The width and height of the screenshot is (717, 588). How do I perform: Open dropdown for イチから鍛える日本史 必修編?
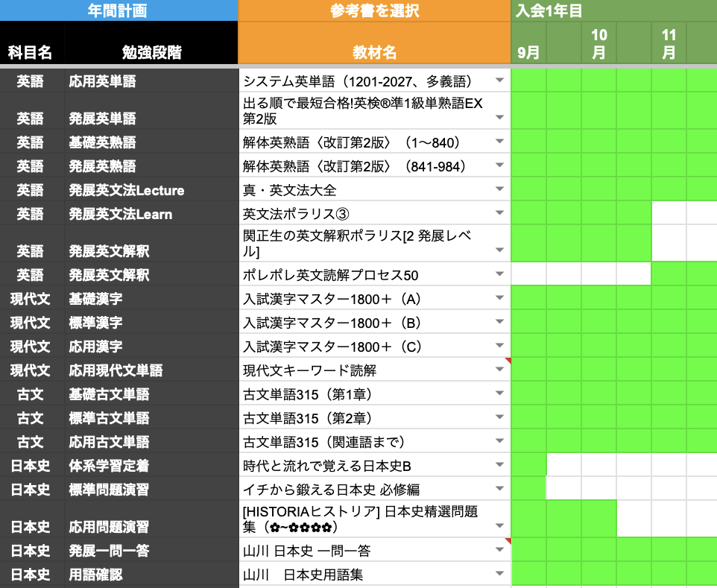pos(499,488)
